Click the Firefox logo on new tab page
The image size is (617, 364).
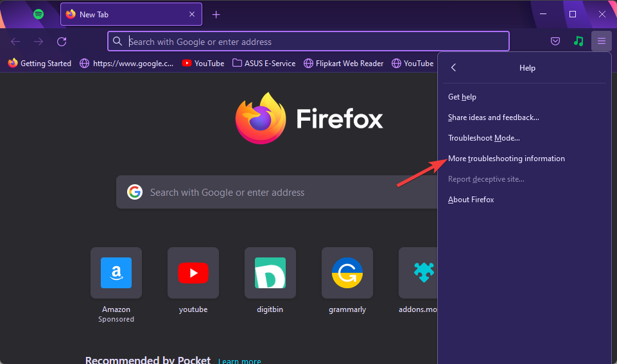click(309, 118)
